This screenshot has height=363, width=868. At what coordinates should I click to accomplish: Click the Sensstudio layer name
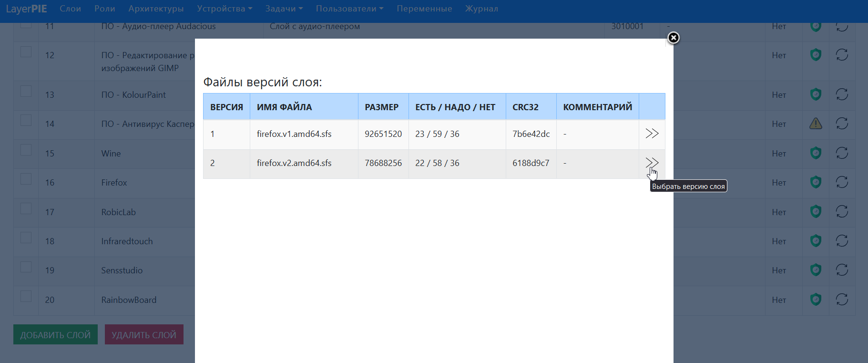[x=122, y=270]
